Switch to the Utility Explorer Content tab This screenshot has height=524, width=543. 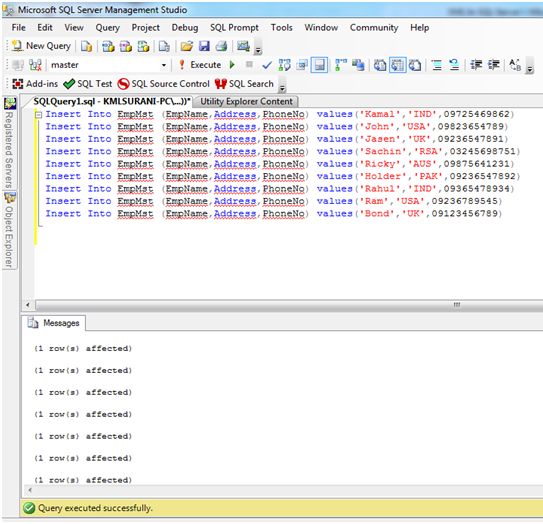point(246,101)
